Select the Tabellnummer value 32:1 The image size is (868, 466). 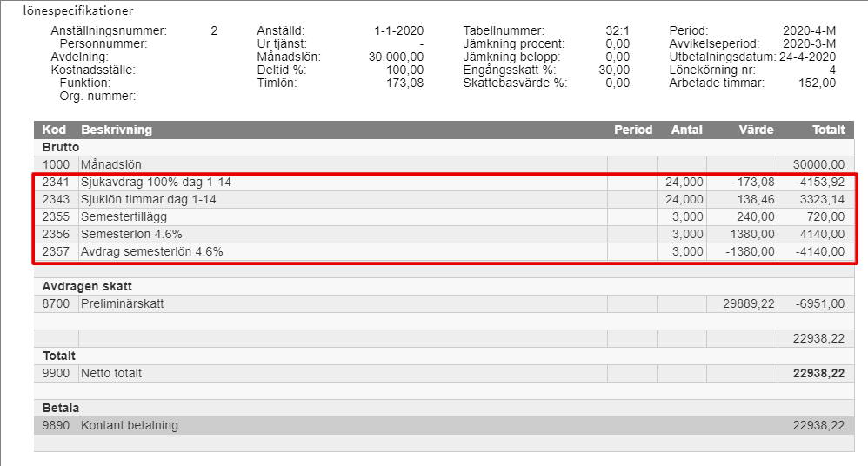click(618, 31)
